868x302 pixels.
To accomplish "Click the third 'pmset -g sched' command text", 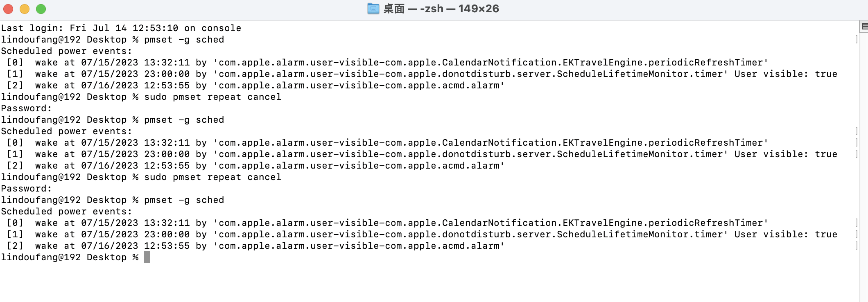I will 184,200.
